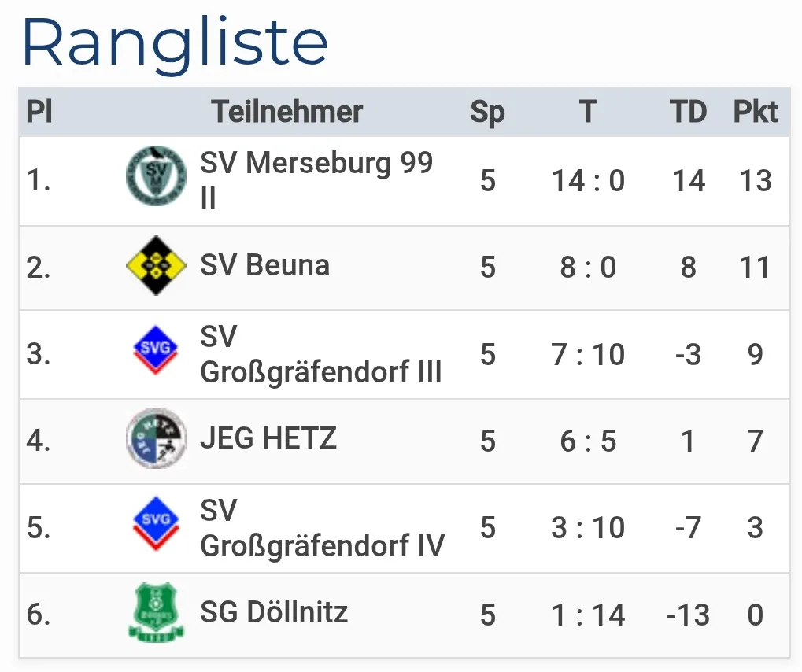Click the Pkt column header
Image resolution: width=802 pixels, height=672 pixels.
click(x=756, y=113)
